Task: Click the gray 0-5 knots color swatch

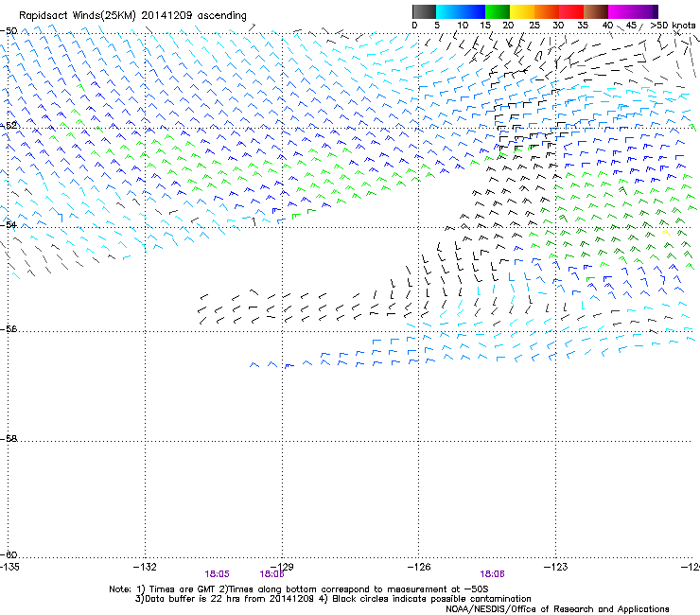Action: (x=424, y=11)
